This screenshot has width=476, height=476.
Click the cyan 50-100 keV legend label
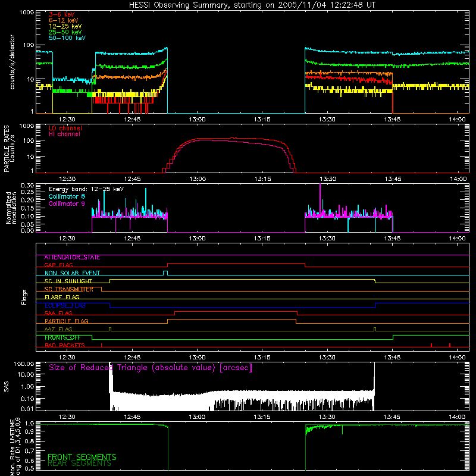pyautogui.click(x=67, y=38)
